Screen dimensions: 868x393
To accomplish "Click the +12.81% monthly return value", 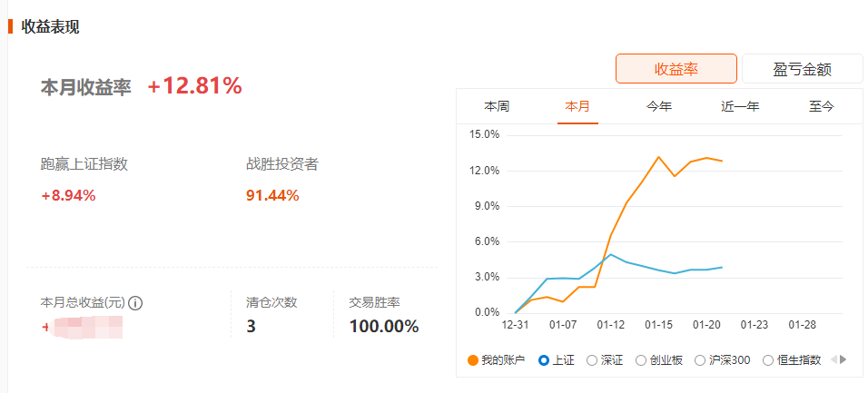I will point(194,86).
